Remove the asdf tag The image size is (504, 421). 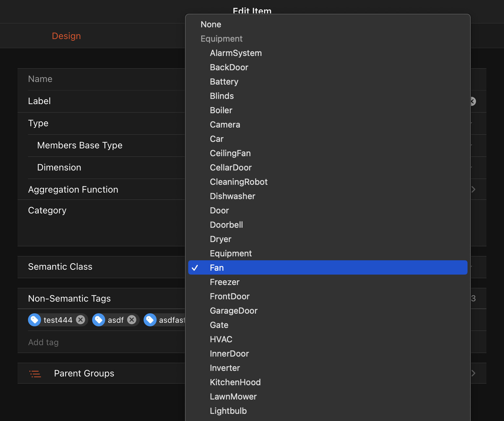tap(132, 320)
